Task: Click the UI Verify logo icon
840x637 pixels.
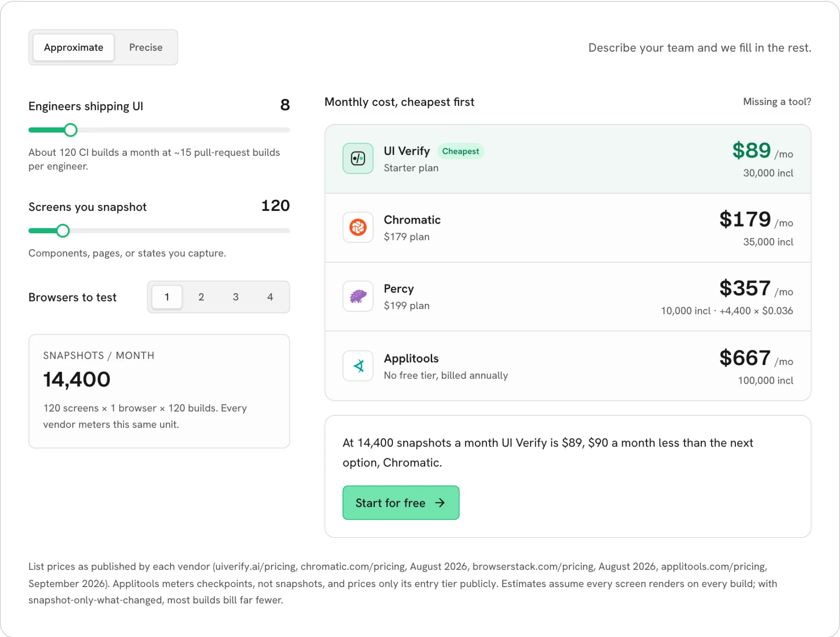Action: point(358,159)
